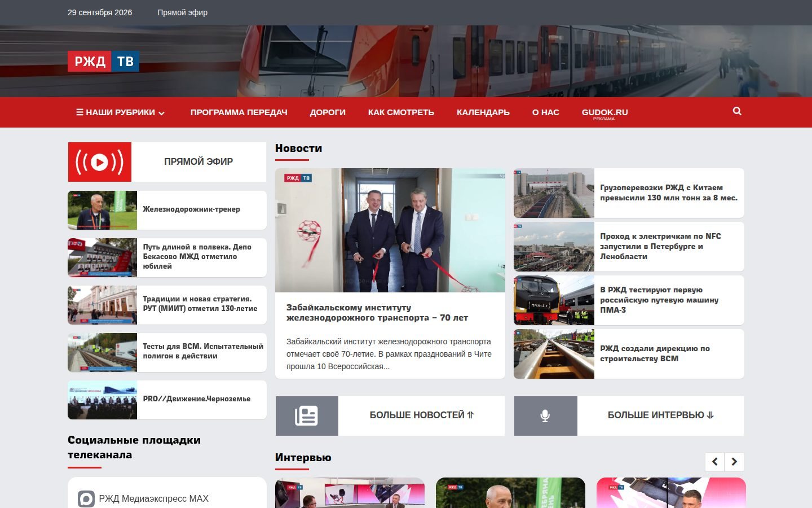Click the microphone icon for interviews
Screen dimensions: 812x508
(545, 415)
